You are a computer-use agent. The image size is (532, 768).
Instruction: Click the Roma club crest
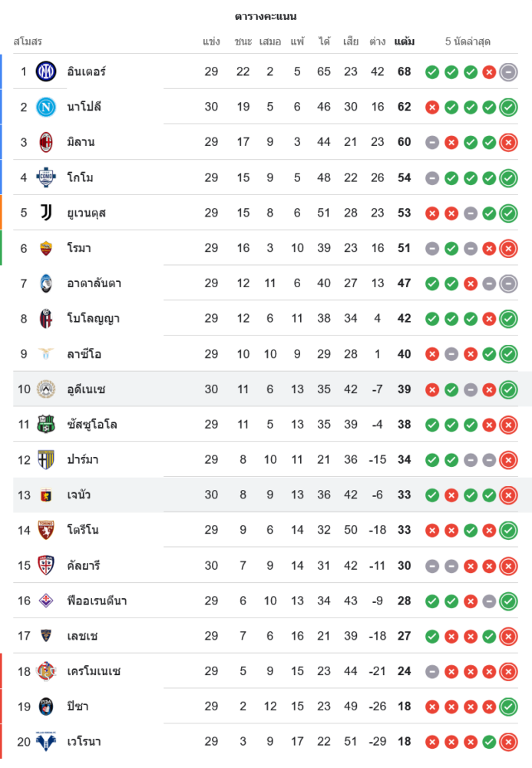pos(46,248)
